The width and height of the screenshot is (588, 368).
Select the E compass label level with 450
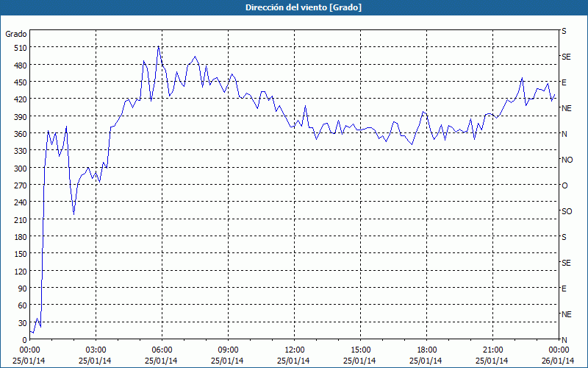tap(564, 82)
